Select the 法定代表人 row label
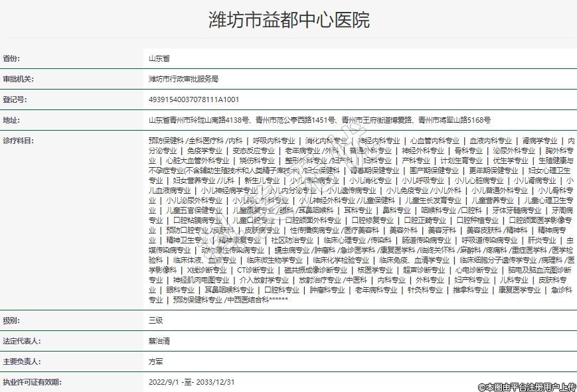Screen dimensions: 577x392 [x=21, y=341]
